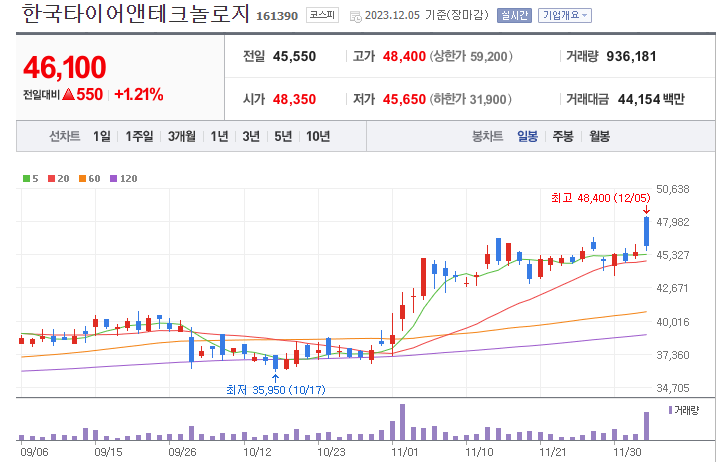This screenshot has width=716, height=462.
Task: Click the 실시간 realtime button
Action: 514,16
